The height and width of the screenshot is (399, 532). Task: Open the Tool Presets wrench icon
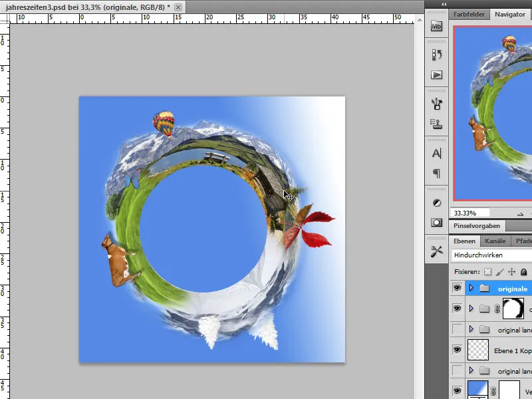pos(437,252)
